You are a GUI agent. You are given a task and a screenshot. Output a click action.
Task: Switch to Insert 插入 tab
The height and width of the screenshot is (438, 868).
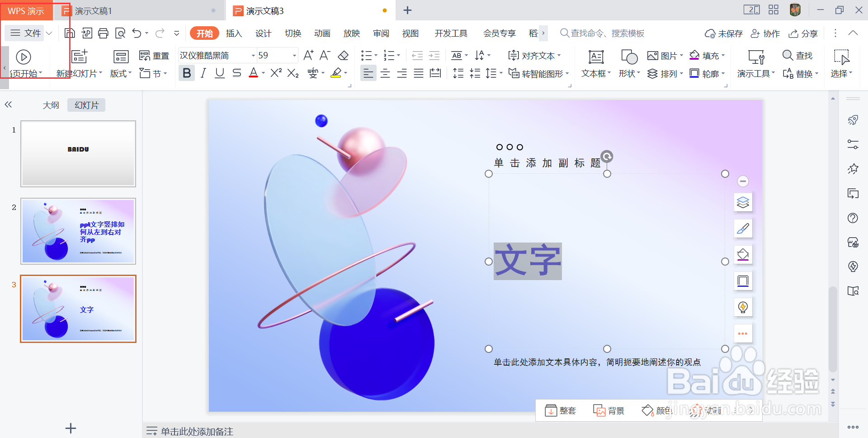pos(234,33)
